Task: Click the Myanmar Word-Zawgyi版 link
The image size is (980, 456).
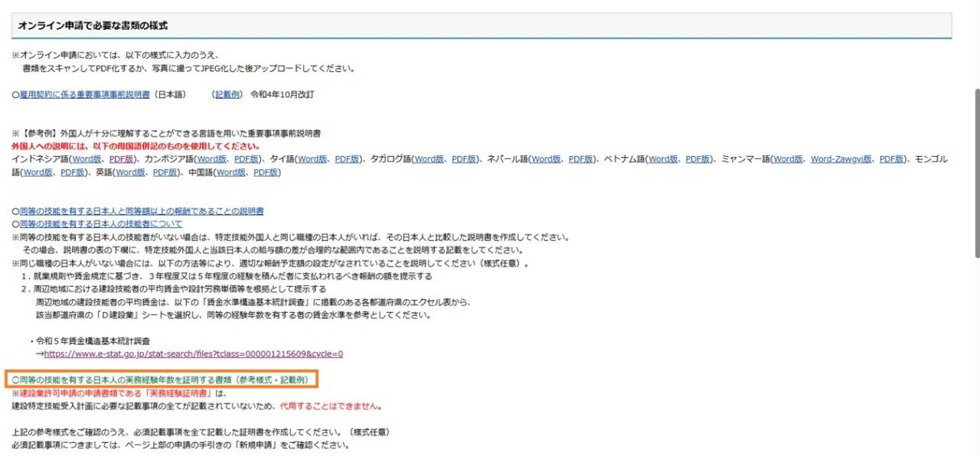Action: (841, 159)
